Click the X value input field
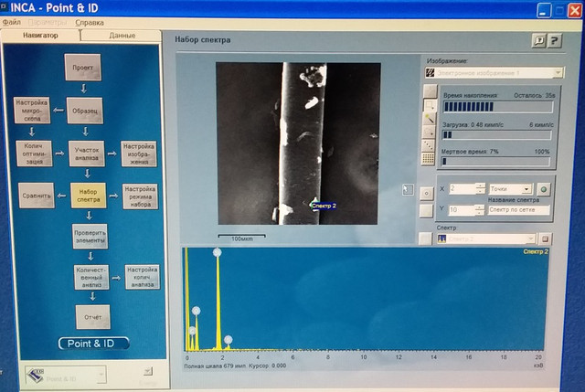This screenshot has width=585, height=392. click(463, 188)
